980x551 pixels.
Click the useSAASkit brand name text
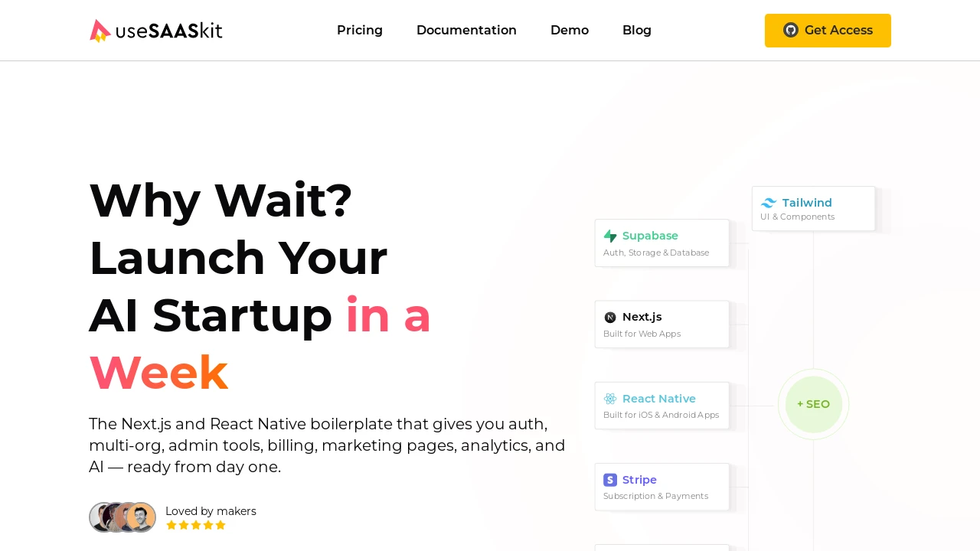tap(169, 31)
